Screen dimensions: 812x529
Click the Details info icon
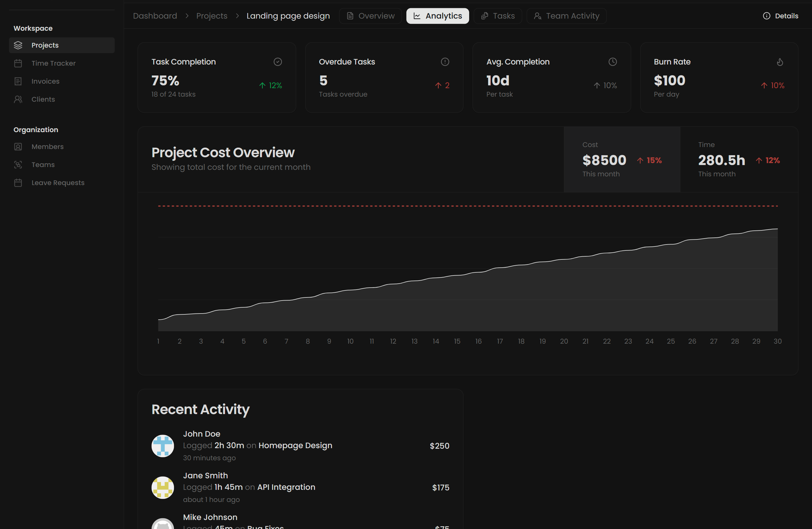[x=767, y=16]
